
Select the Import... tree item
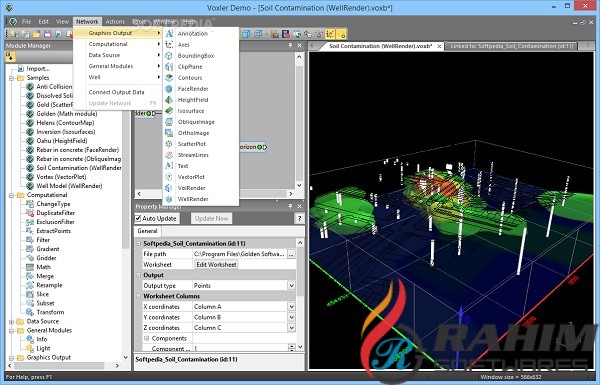38,69
